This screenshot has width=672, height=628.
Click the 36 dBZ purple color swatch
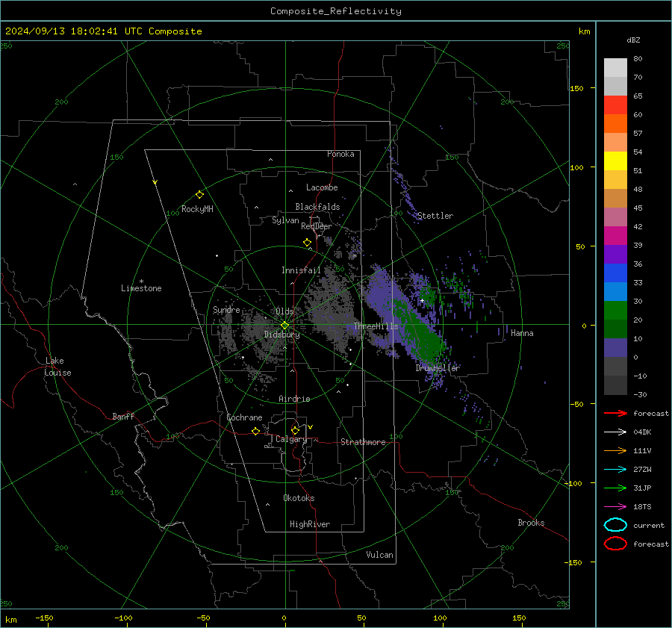click(x=615, y=254)
